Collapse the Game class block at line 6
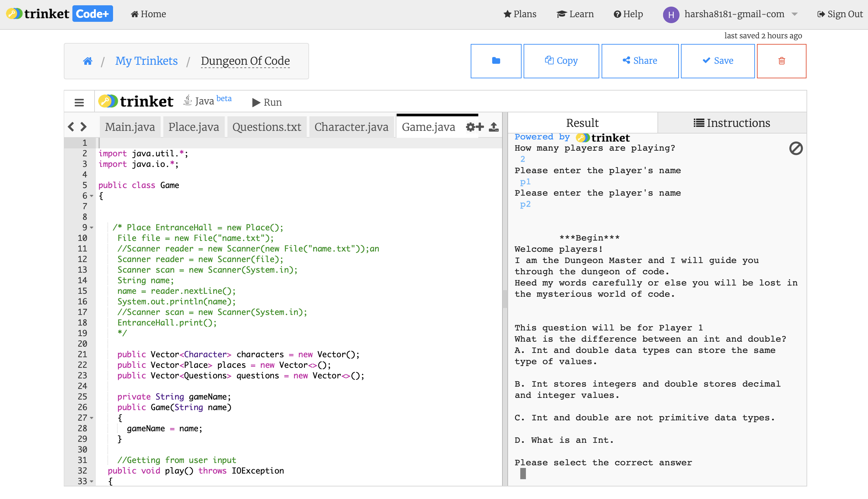The height and width of the screenshot is (499, 868). click(92, 196)
